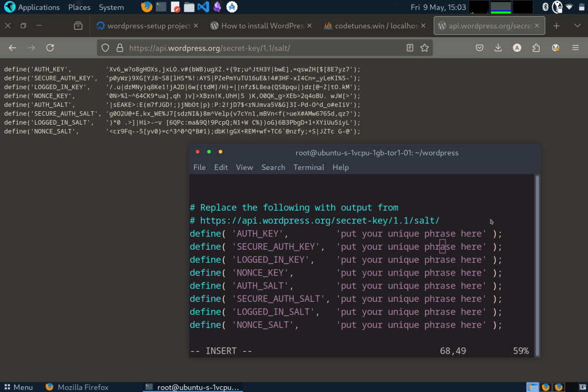588x392 pixels.
Task: Close the How to install WordPress tab
Action: click(x=310, y=25)
